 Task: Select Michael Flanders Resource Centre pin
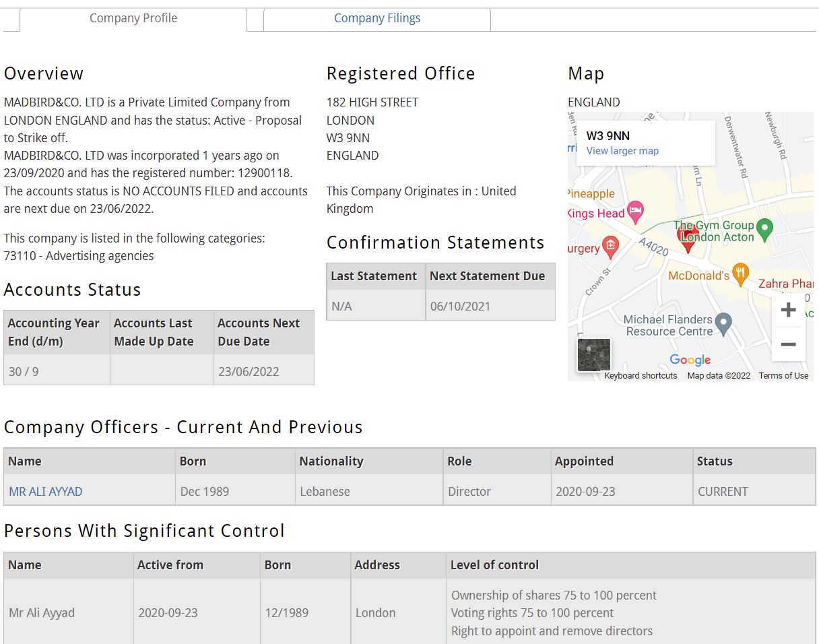click(723, 324)
